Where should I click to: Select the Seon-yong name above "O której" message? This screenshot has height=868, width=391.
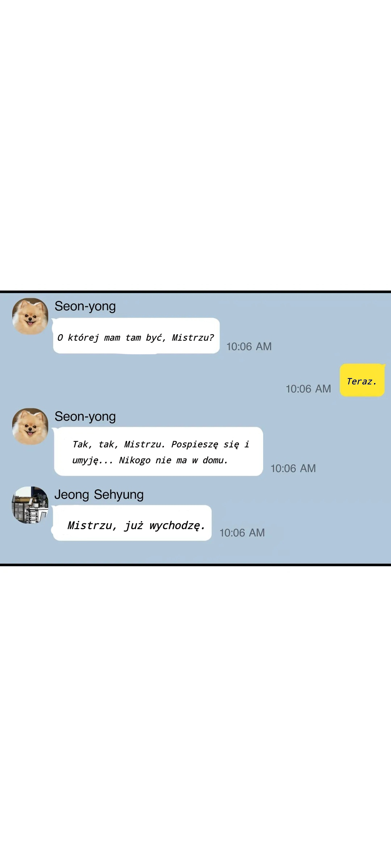tap(85, 306)
